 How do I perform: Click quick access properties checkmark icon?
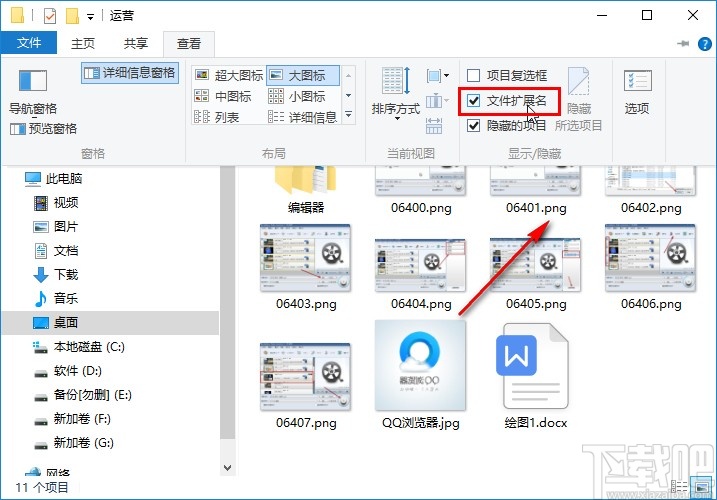pos(49,16)
